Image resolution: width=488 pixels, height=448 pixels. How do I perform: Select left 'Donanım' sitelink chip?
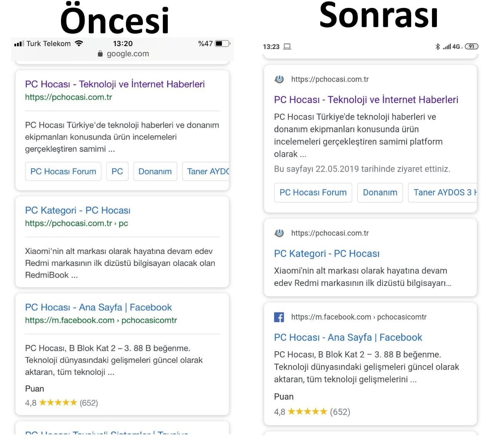(x=155, y=171)
